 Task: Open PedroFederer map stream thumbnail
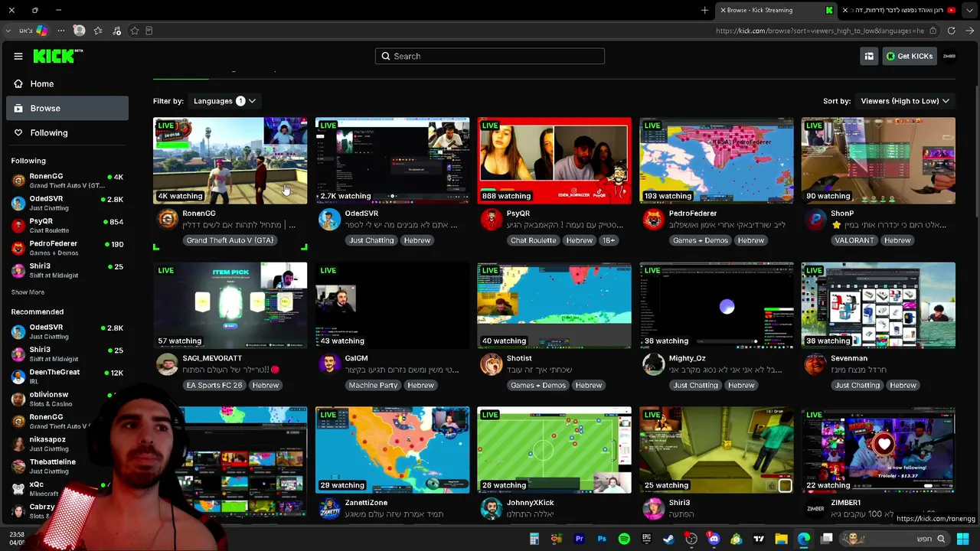[x=717, y=161]
